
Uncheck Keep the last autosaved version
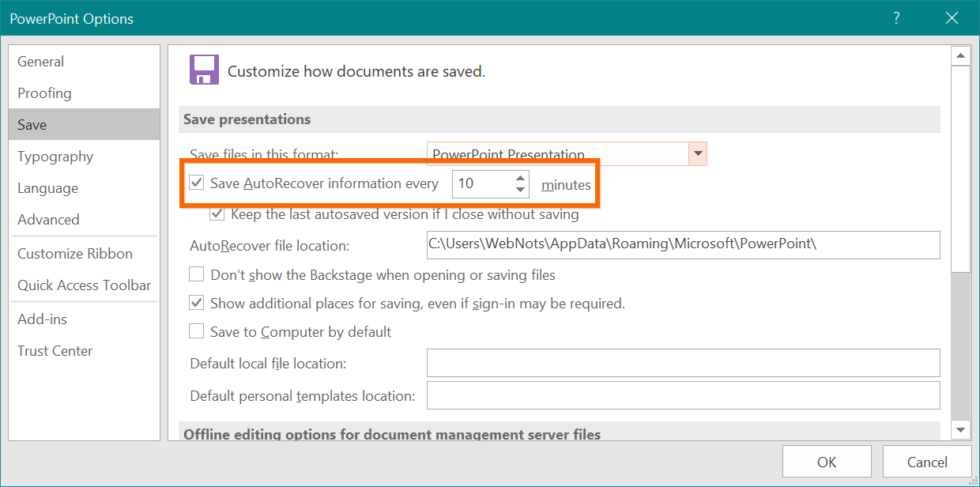217,214
